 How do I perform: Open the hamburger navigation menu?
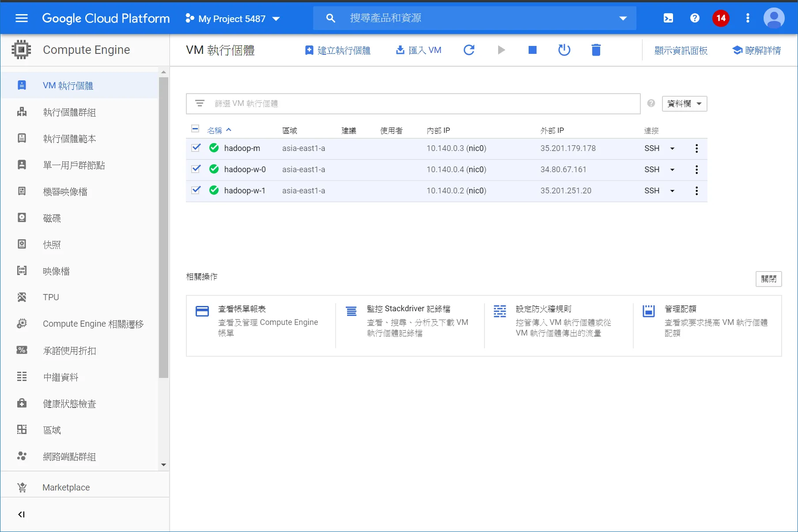(x=22, y=18)
